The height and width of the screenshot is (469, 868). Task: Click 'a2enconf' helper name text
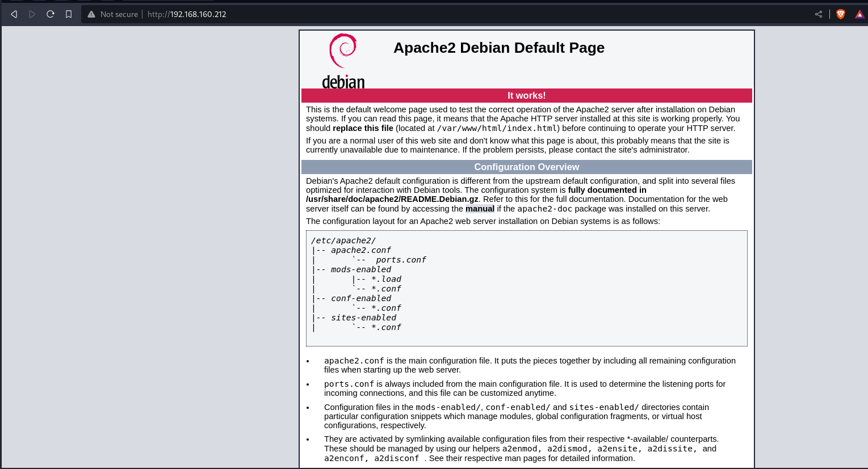[344, 458]
